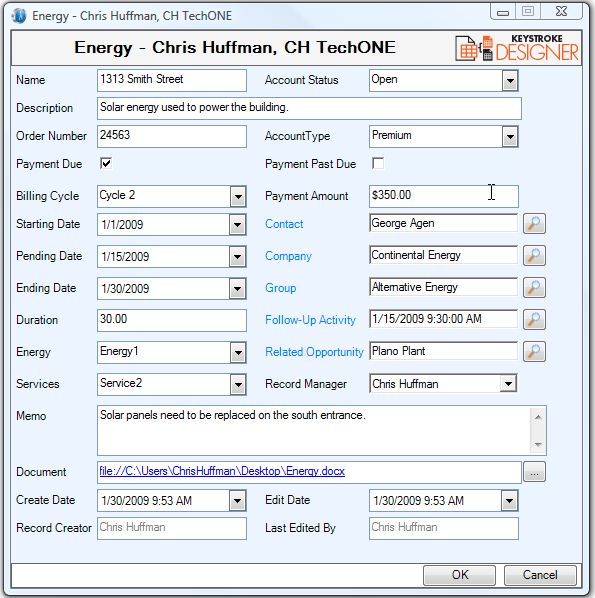595x598 pixels.
Task: Open the Energy.docx file link
Action: tap(222, 471)
